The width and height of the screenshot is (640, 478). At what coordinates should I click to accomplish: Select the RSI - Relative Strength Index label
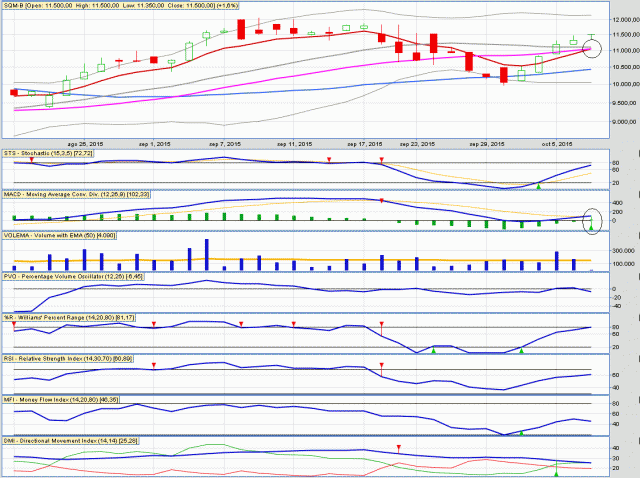68,359
